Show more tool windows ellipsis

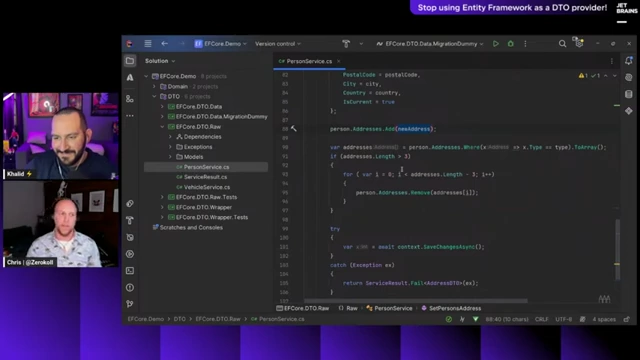(130, 116)
